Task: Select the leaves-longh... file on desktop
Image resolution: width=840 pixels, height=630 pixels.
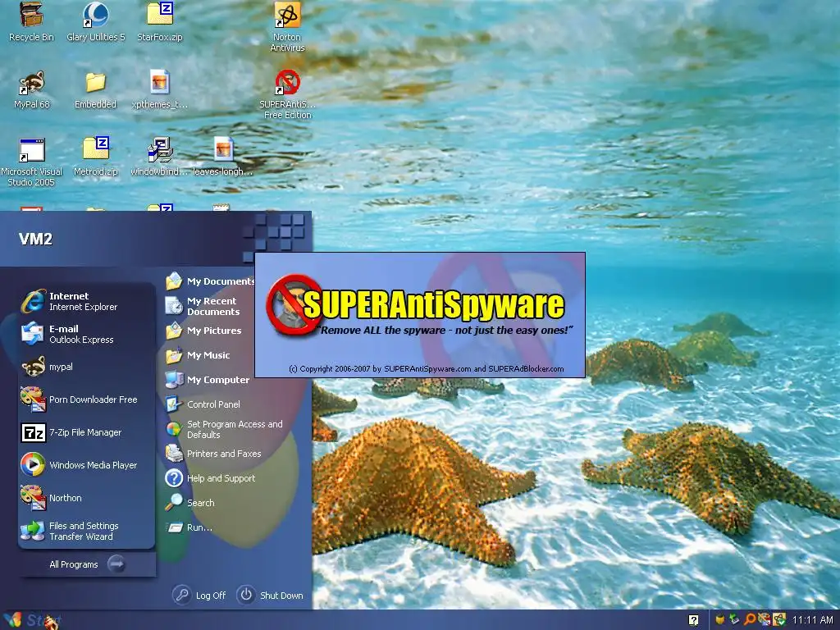Action: coord(223,157)
